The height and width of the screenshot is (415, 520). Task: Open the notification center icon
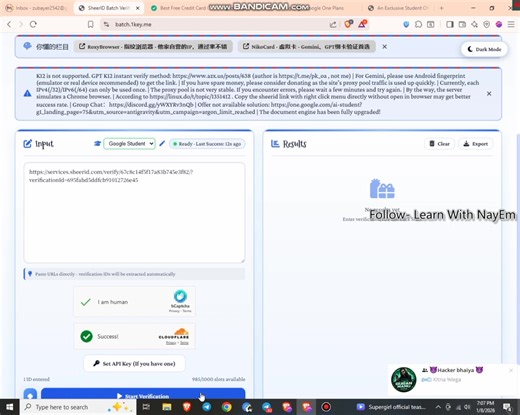[x=507, y=407]
